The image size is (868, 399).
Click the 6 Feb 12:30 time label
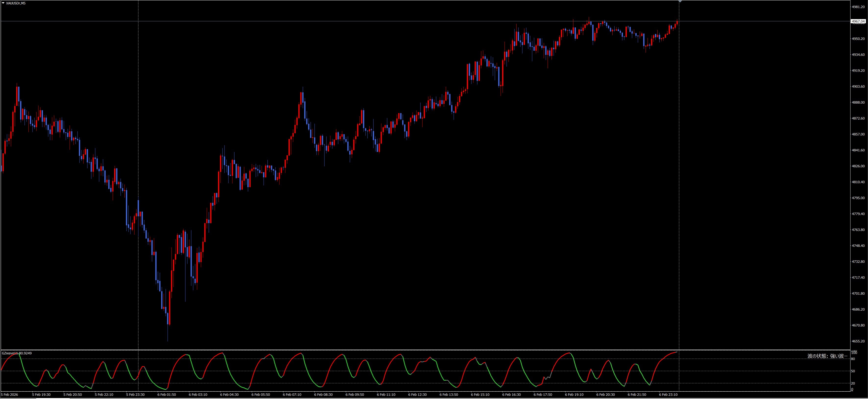click(417, 394)
